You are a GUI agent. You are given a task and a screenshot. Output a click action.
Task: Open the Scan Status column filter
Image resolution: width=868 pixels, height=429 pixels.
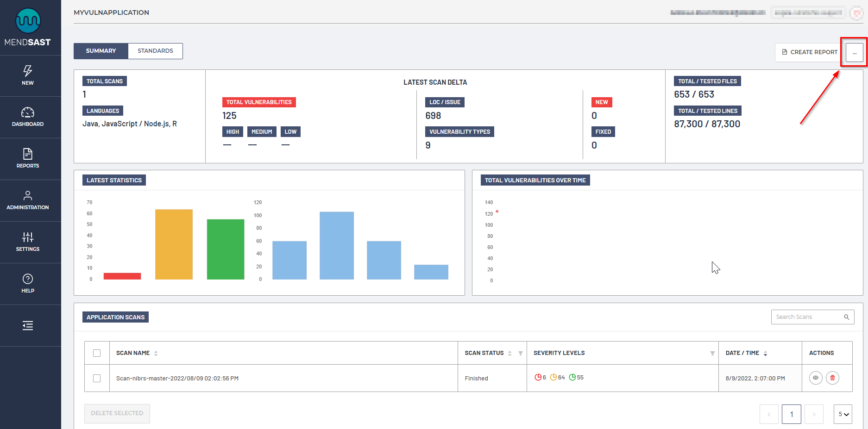click(x=520, y=354)
